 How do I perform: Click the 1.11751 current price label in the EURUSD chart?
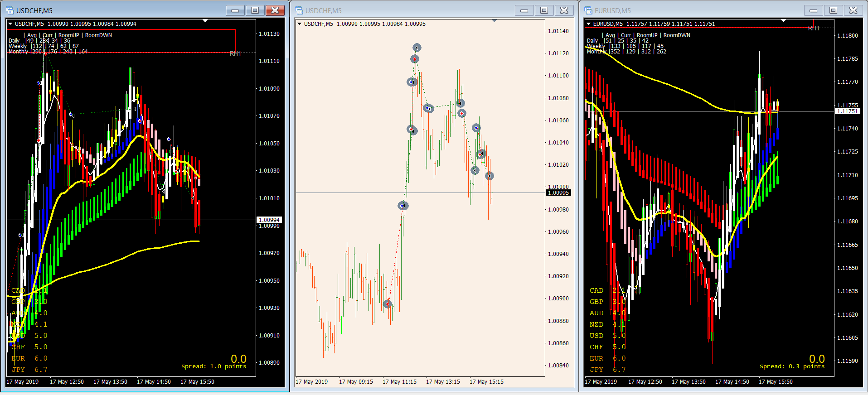[847, 111]
